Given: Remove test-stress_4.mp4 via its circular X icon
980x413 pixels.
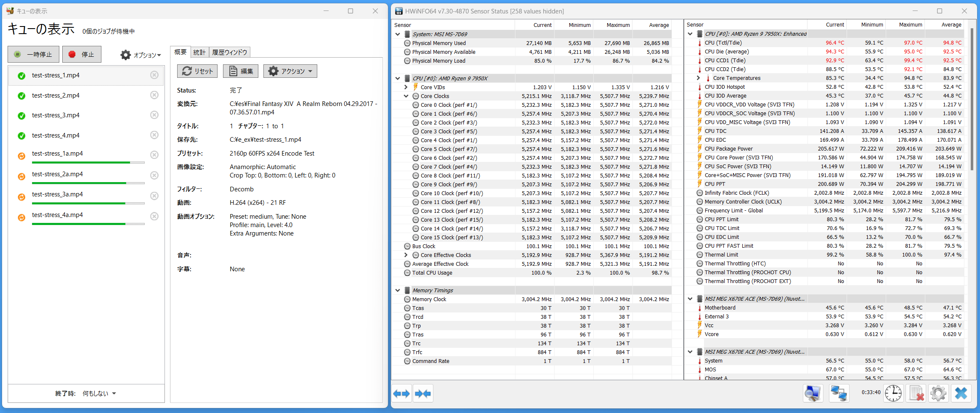Looking at the screenshot, I should 154,135.
